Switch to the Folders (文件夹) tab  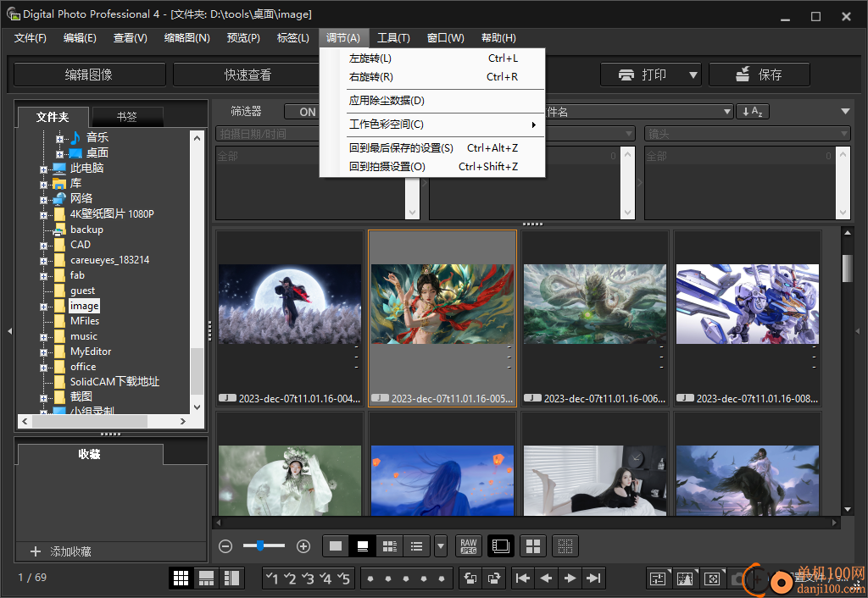tap(53, 117)
